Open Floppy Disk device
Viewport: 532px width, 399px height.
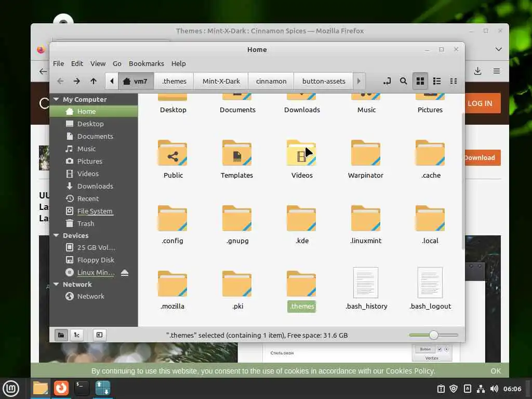point(94,260)
